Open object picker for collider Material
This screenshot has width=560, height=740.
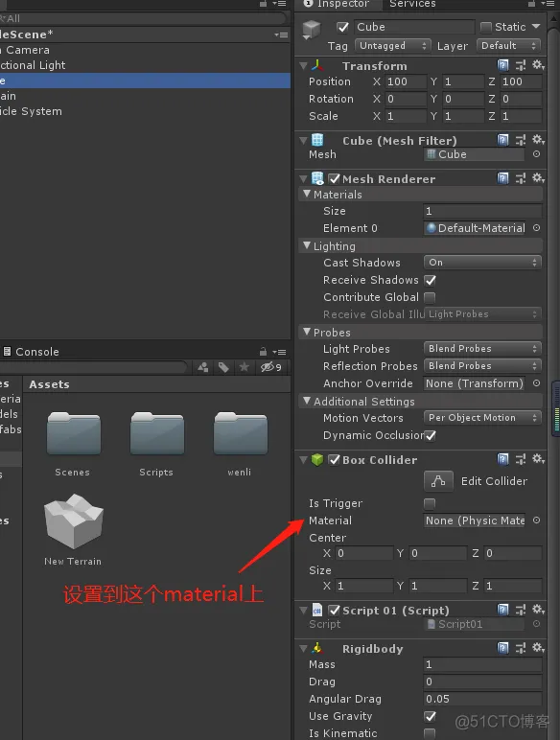pyautogui.click(x=536, y=520)
